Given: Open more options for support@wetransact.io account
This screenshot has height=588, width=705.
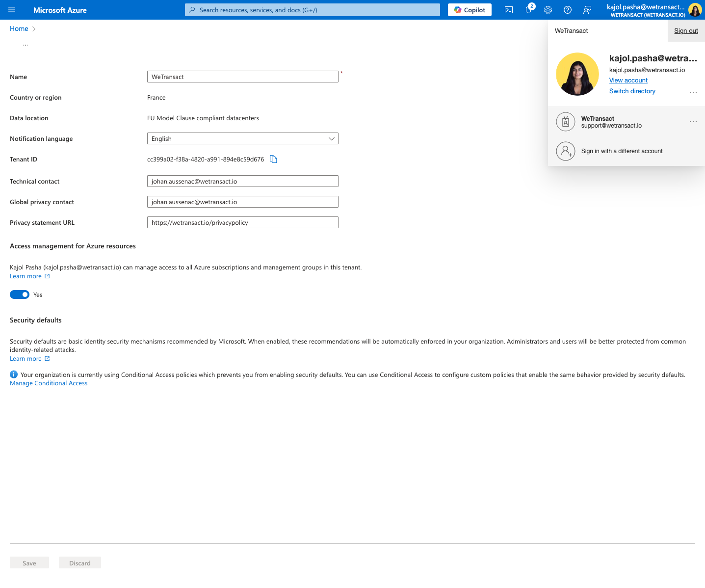Looking at the screenshot, I should [x=693, y=122].
